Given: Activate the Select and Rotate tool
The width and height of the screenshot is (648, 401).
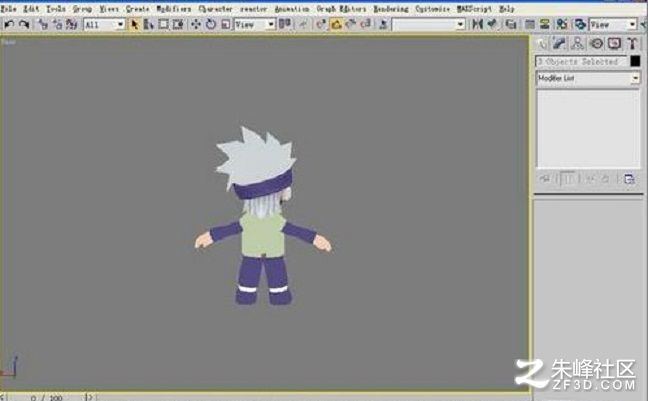Looking at the screenshot, I should (x=211, y=24).
